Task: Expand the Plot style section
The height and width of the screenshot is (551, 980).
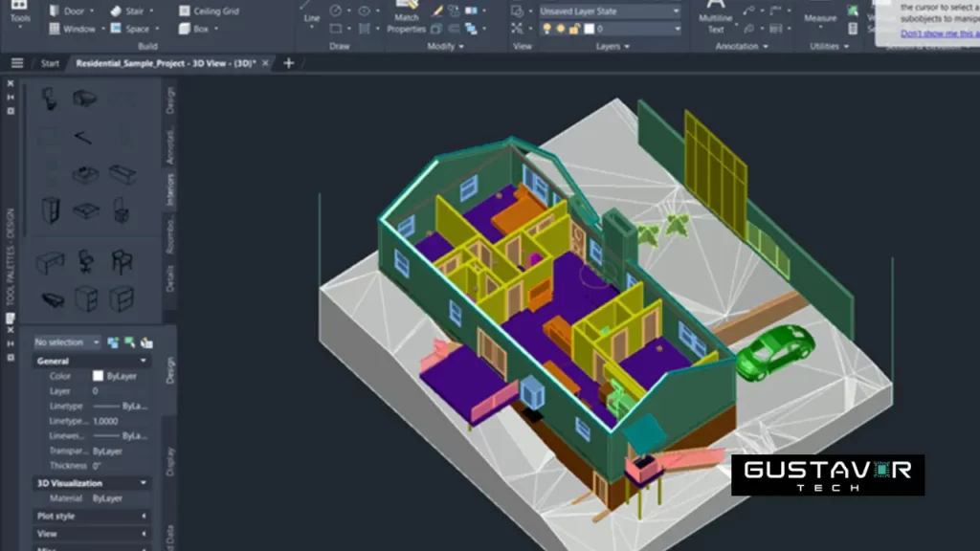Action: [145, 514]
